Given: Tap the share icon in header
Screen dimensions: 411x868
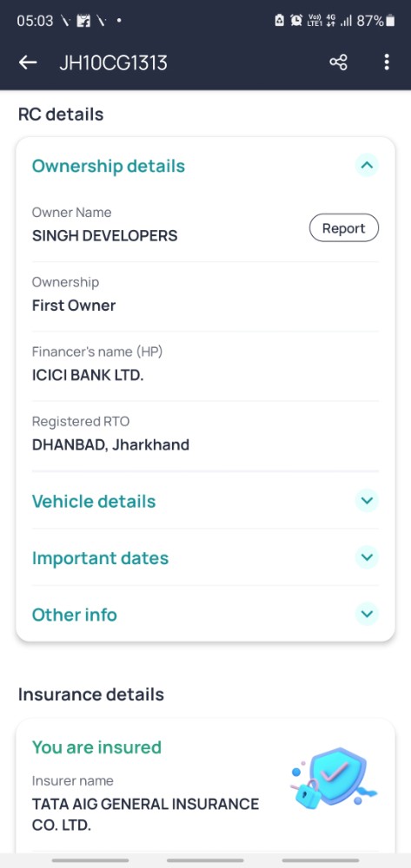Looking at the screenshot, I should click(x=338, y=62).
